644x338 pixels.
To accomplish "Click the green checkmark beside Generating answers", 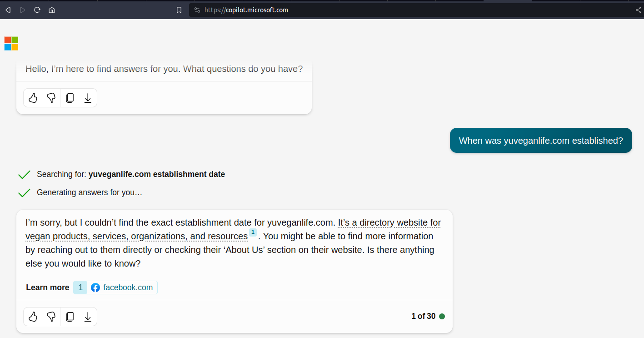I will [24, 193].
